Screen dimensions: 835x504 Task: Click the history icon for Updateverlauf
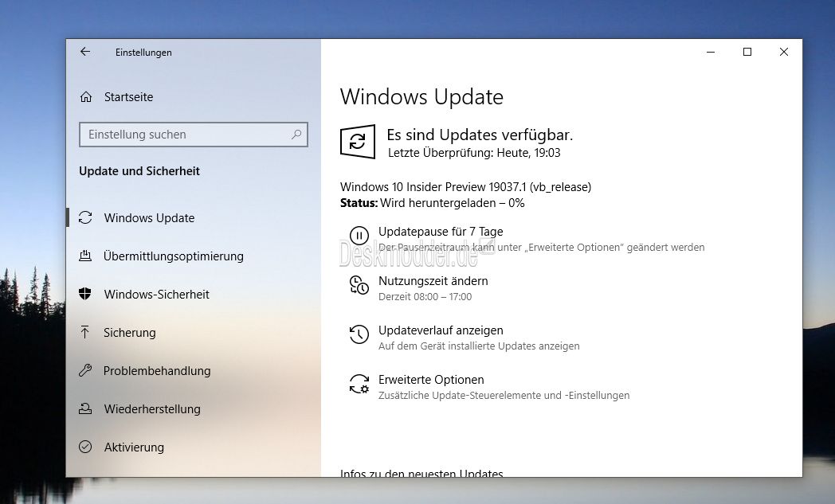pos(359,334)
